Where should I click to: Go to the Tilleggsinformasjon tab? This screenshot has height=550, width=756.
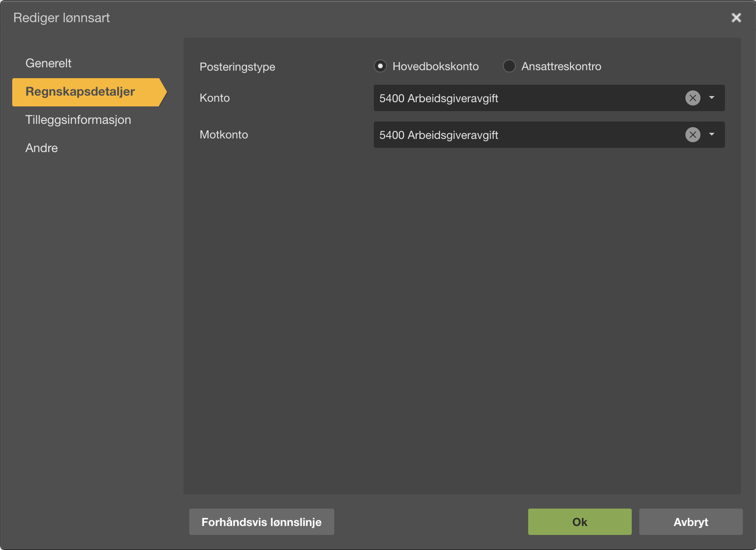pos(78,120)
